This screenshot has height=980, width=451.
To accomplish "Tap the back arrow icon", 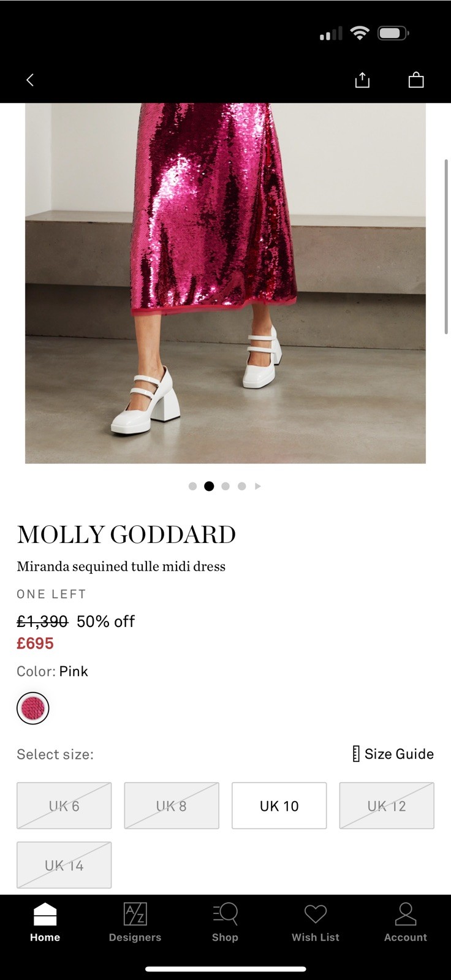I will tap(30, 80).
